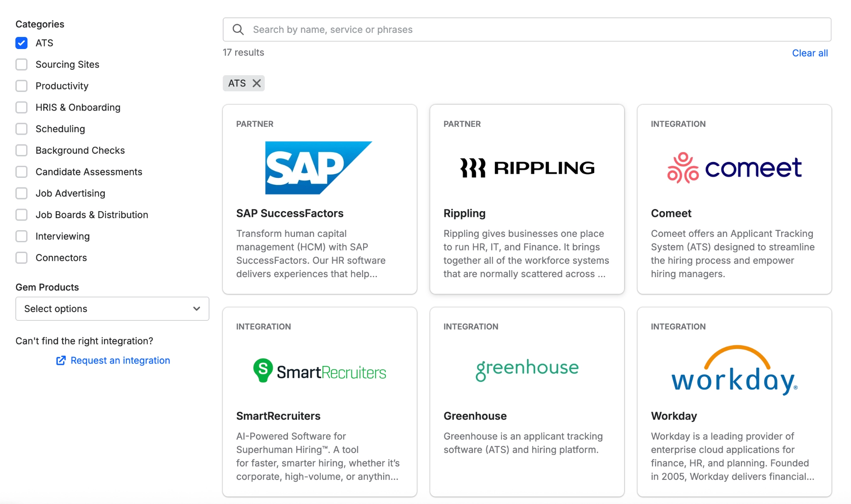Open the Comeet card title
This screenshot has height=504, width=851.
(x=671, y=213)
